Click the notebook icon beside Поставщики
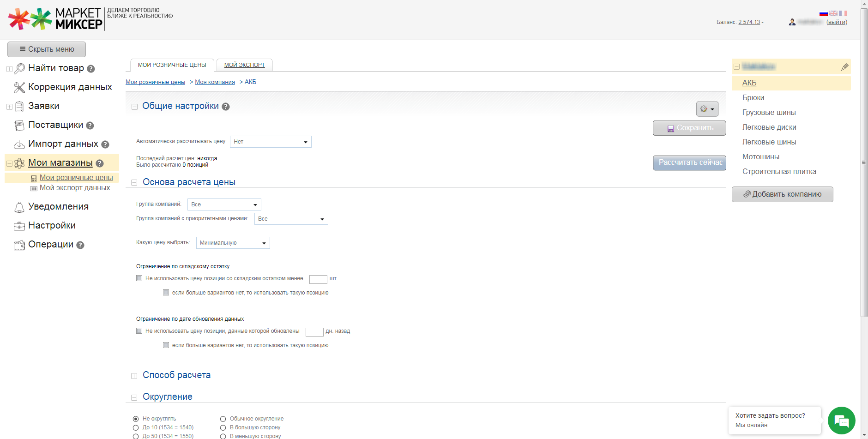This screenshot has height=439, width=868. tap(19, 125)
